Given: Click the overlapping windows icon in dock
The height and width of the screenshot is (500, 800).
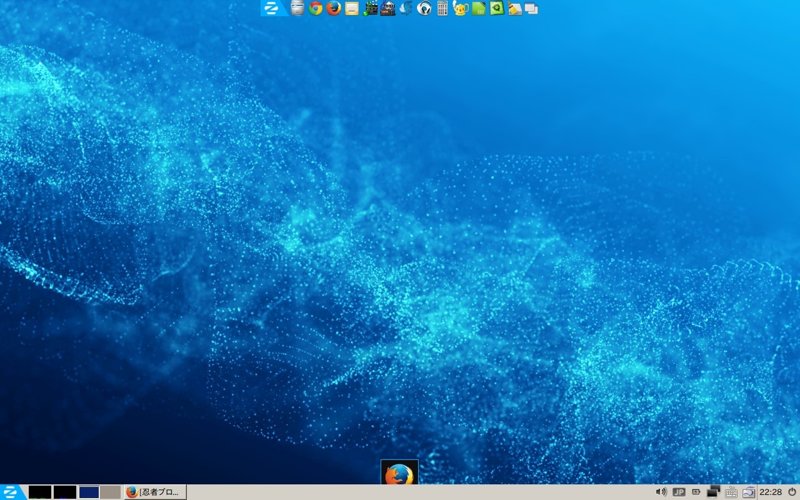Looking at the screenshot, I should (x=531, y=9).
